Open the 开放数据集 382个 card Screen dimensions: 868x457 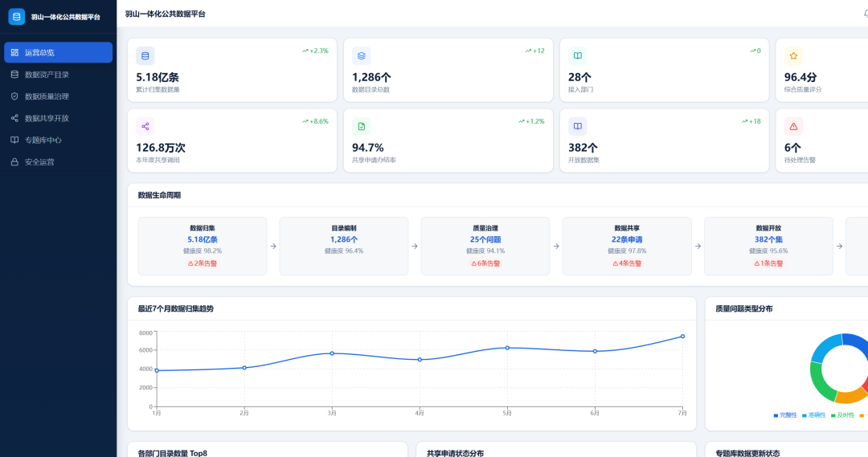point(665,141)
